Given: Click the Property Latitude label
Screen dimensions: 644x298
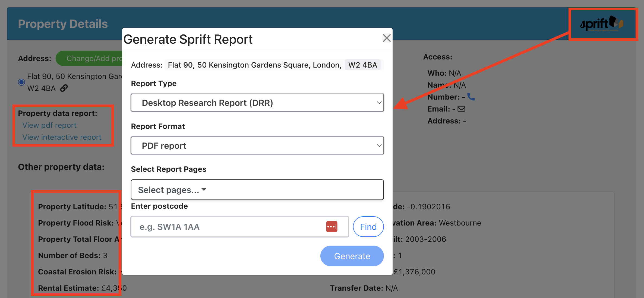Looking at the screenshot, I should [72, 207].
